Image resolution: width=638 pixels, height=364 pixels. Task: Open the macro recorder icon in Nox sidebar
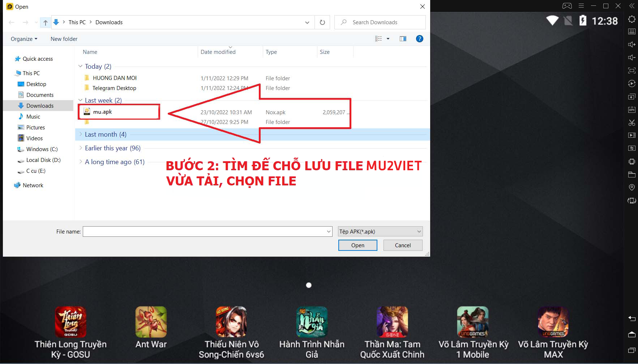(x=631, y=83)
